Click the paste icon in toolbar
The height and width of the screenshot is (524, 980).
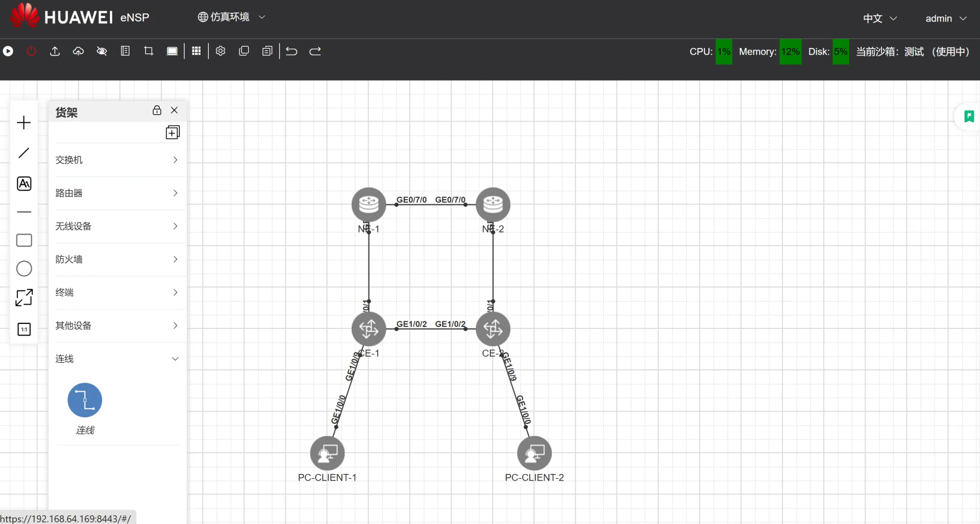coord(267,51)
